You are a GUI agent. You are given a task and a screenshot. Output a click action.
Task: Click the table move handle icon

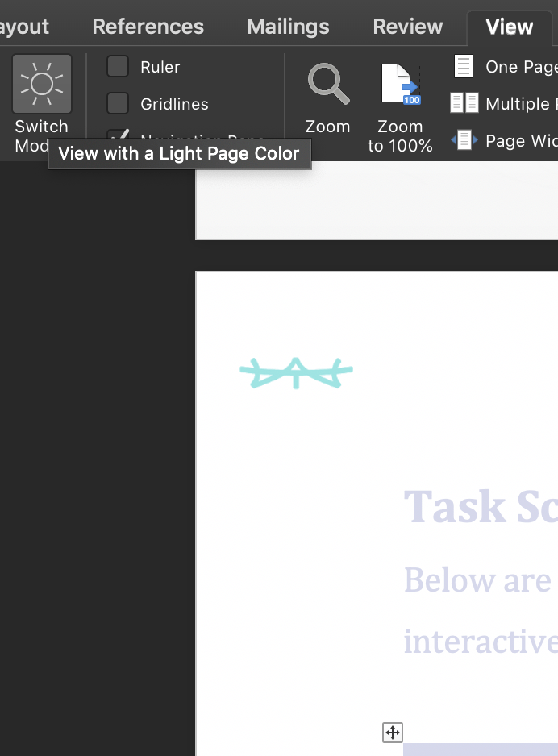coord(393,733)
